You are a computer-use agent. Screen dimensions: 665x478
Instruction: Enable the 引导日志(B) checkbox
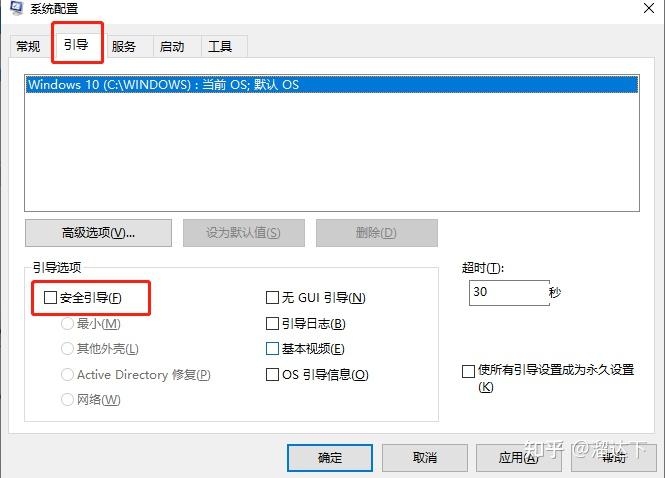[272, 324]
